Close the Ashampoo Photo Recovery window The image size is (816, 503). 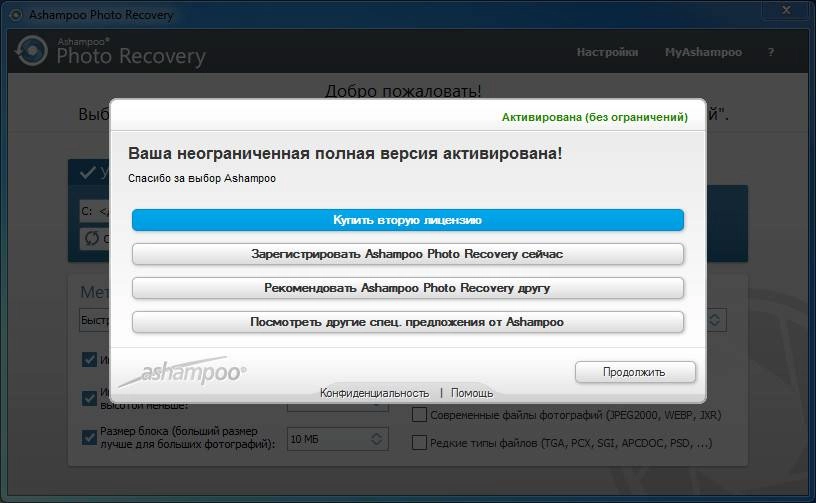786,10
